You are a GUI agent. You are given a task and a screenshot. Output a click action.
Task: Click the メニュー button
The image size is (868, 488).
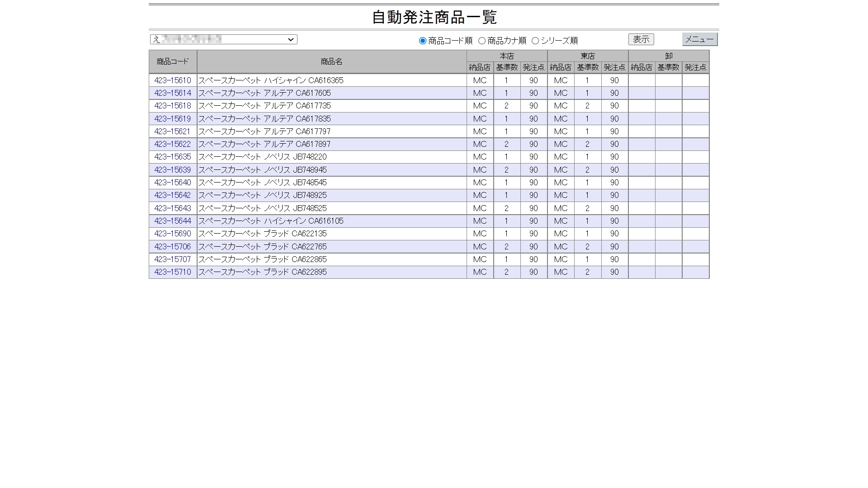(700, 39)
